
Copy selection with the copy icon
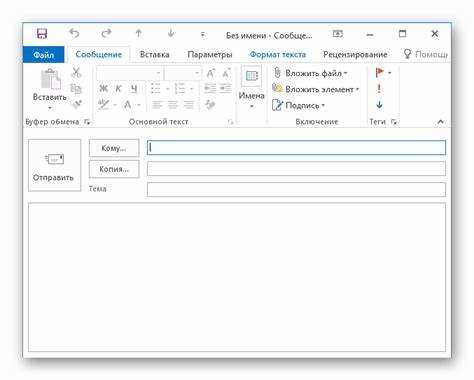[76, 88]
